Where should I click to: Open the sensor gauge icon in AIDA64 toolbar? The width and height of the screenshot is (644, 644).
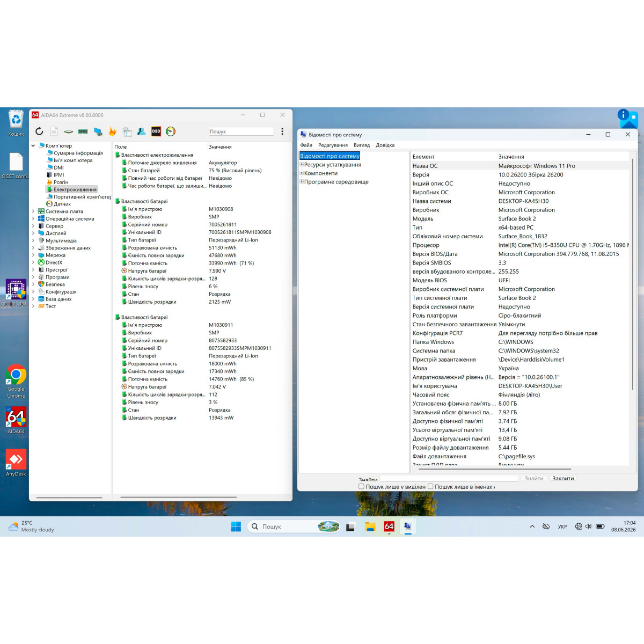[x=171, y=131]
